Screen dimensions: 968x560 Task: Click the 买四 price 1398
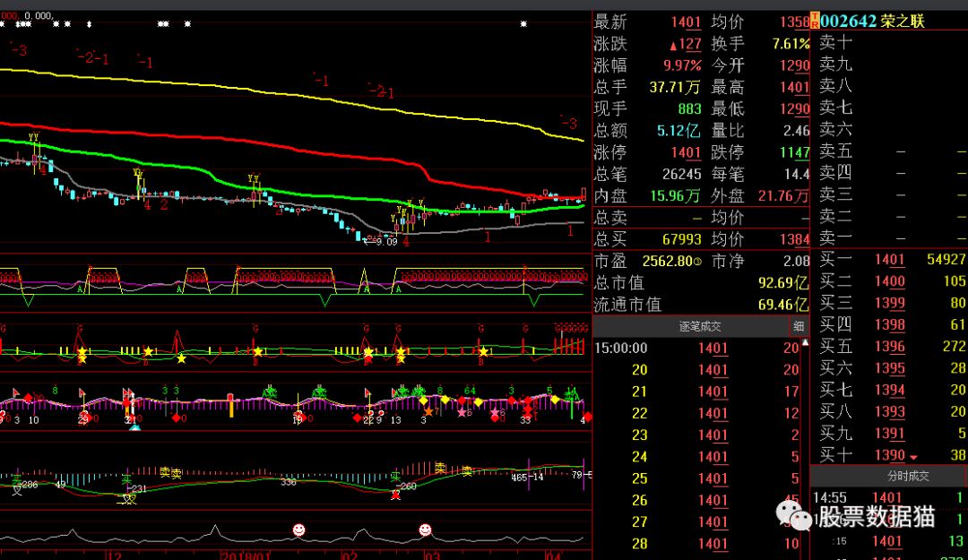pos(890,324)
